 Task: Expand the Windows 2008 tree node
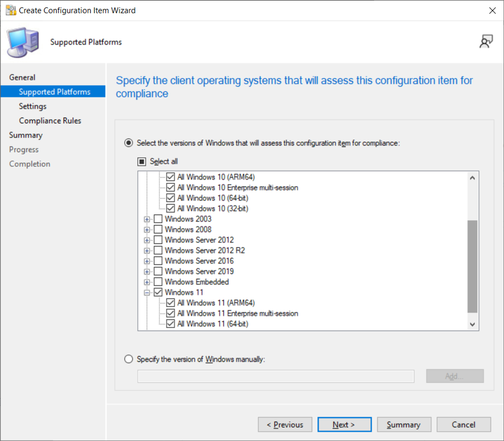[147, 230]
